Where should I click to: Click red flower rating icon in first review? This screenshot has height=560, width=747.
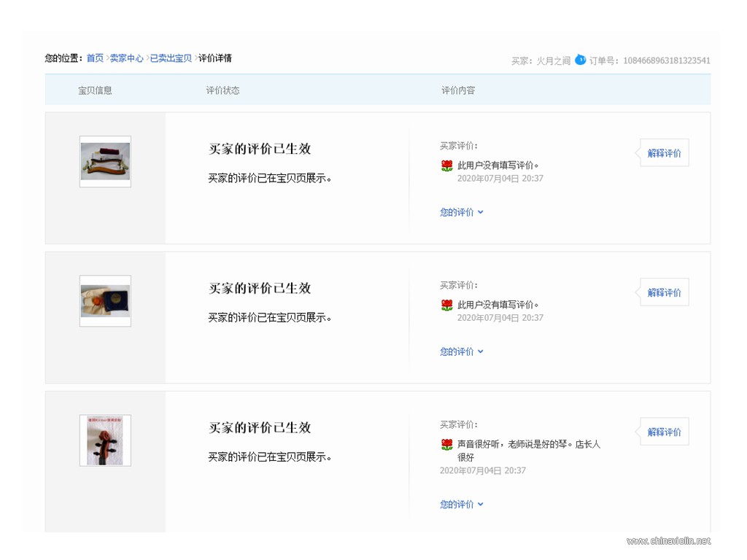tap(447, 166)
